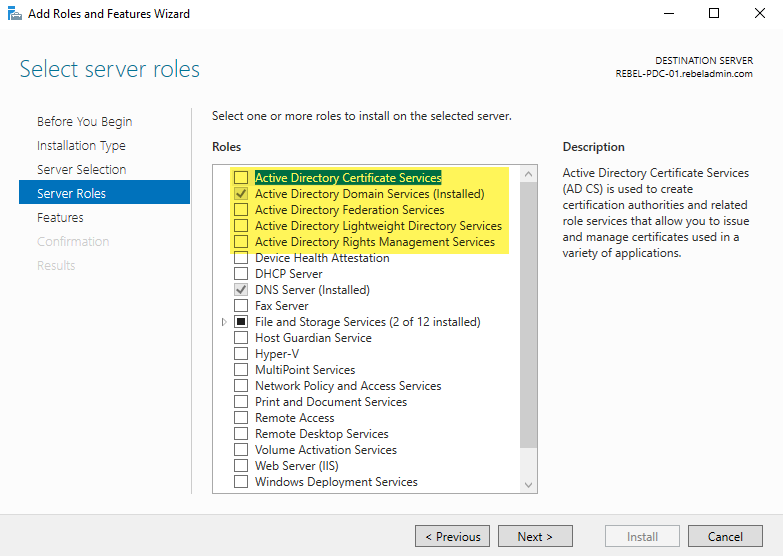This screenshot has height=556, width=783.
Task: Switch to Server Selection step
Action: (x=81, y=169)
